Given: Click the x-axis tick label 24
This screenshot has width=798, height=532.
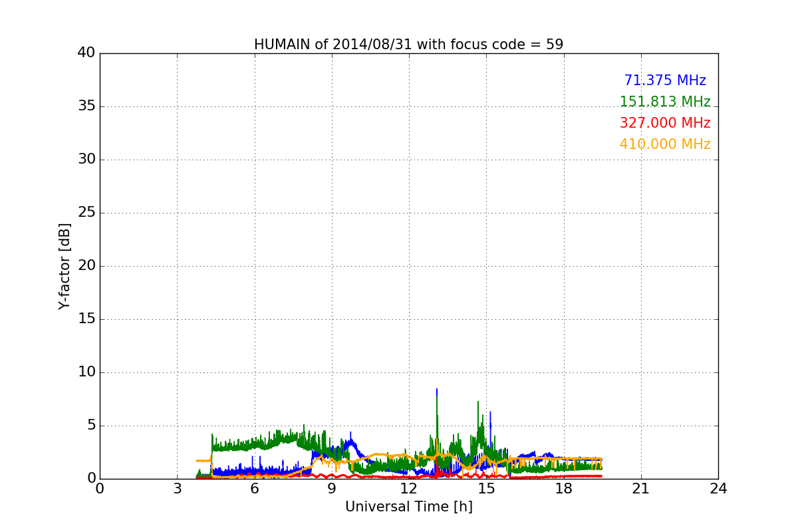Looking at the screenshot, I should point(718,489).
